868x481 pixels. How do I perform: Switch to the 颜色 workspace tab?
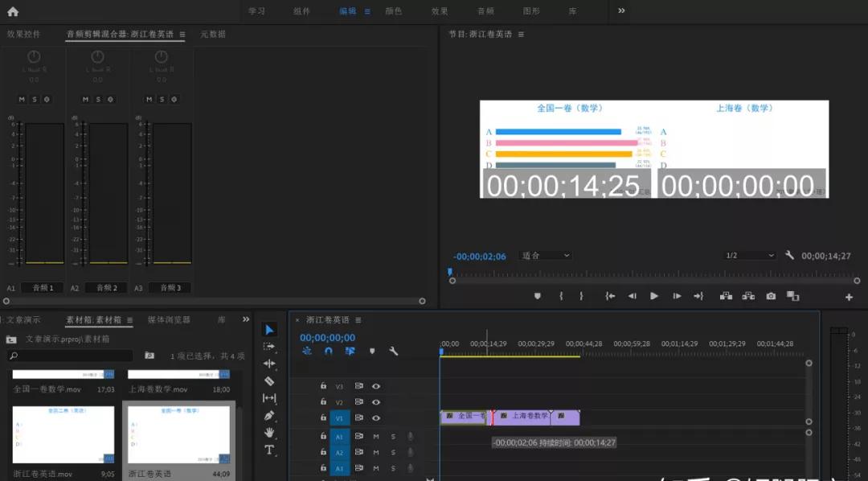pos(393,10)
